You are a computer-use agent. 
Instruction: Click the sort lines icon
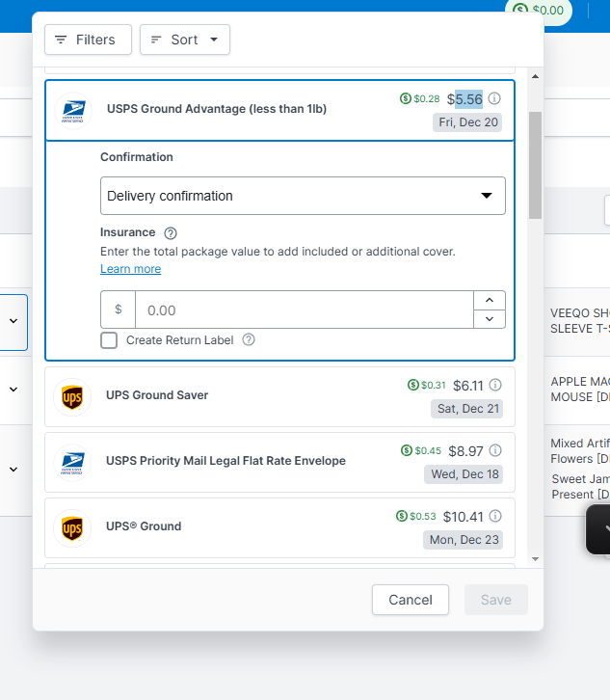156,40
